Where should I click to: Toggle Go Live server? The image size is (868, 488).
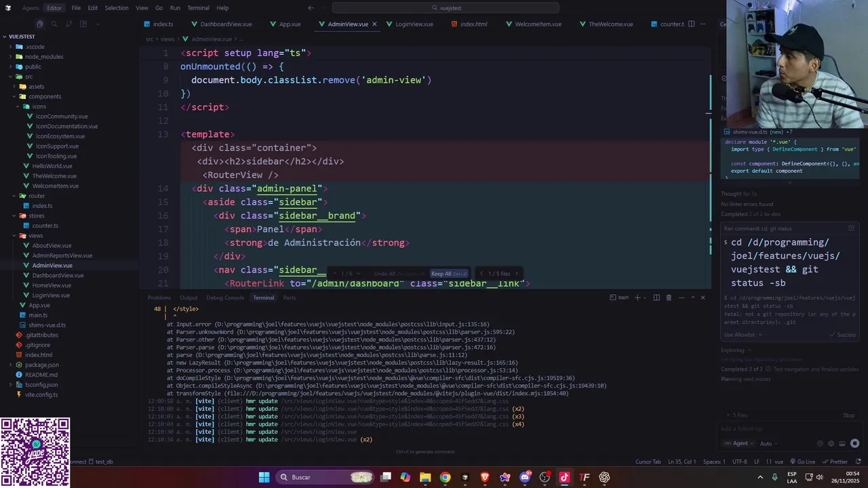[802, 462]
